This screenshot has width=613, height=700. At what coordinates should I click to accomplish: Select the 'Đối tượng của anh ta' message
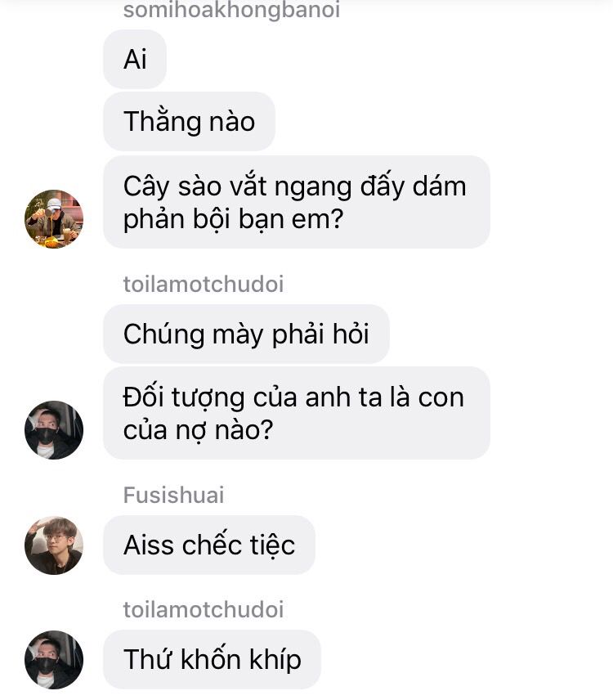pyautogui.click(x=297, y=413)
